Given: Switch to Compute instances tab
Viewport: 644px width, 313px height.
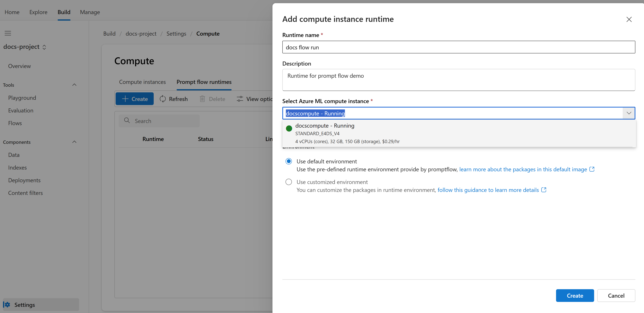Looking at the screenshot, I should (142, 82).
